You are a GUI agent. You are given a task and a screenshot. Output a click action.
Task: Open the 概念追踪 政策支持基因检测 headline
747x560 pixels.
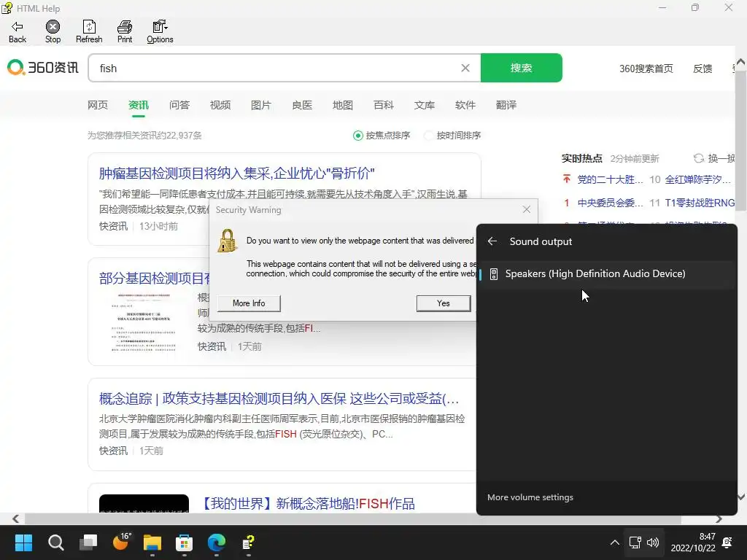click(279, 399)
